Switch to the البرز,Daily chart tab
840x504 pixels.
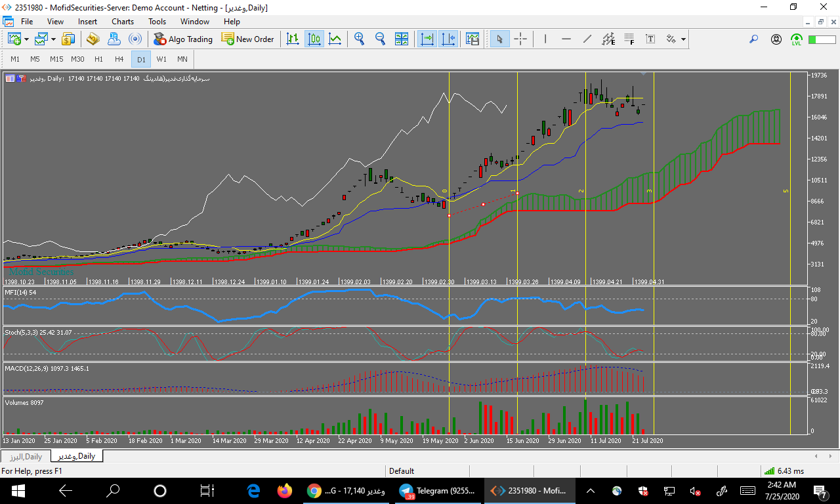coord(26,456)
